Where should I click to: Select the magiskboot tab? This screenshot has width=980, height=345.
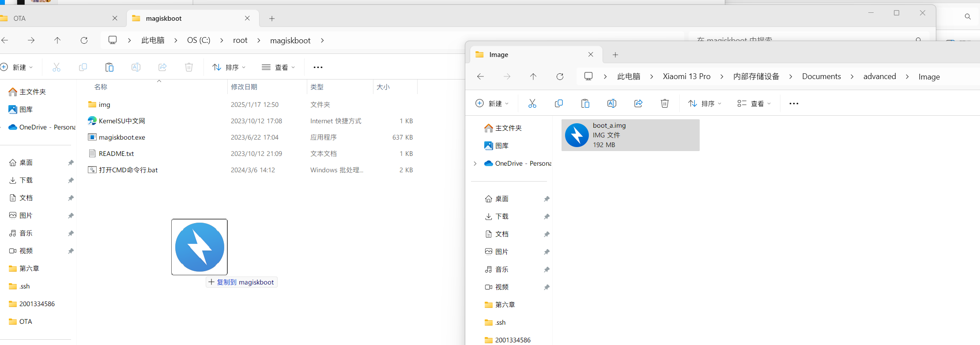[x=192, y=18]
